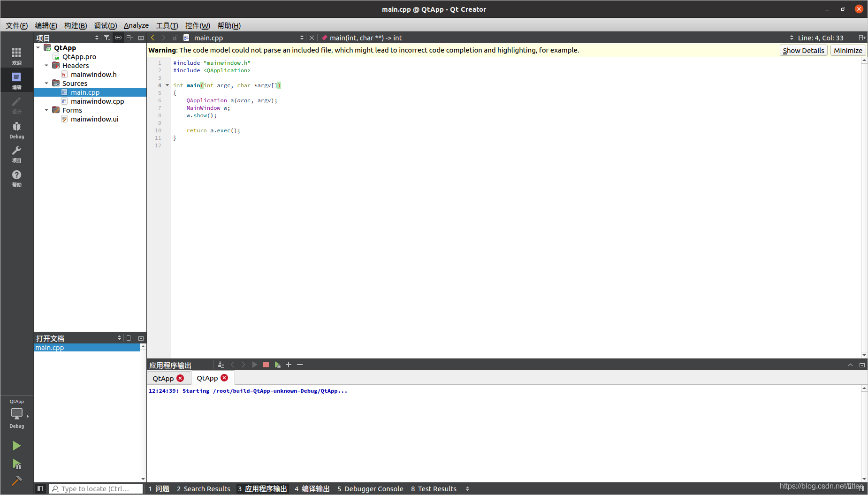Open the 工具(T) menu
This screenshot has width=868, height=495.
click(x=167, y=25)
